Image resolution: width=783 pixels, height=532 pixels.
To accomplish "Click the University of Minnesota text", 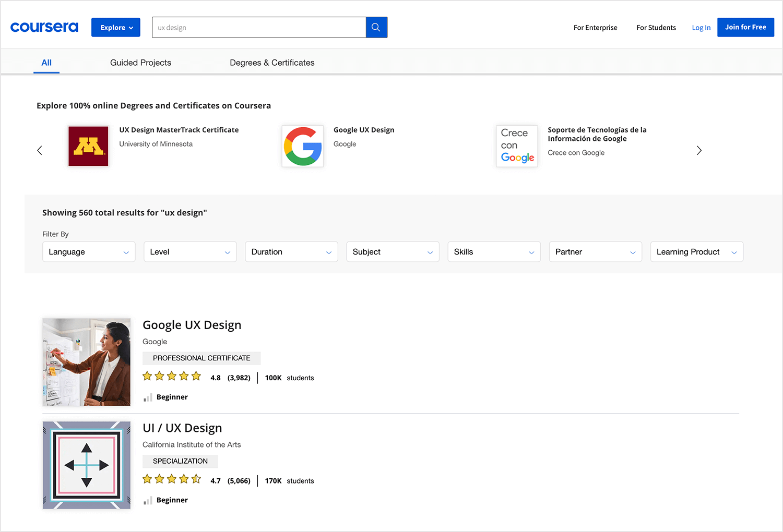I will (x=156, y=144).
